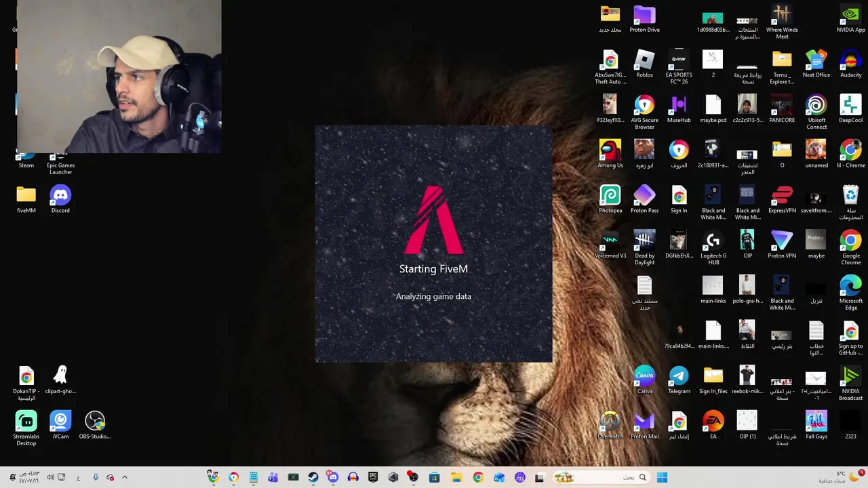The height and width of the screenshot is (488, 868).
Task: Open Microsoft Store from the taskbar
Action: pyautogui.click(x=434, y=477)
